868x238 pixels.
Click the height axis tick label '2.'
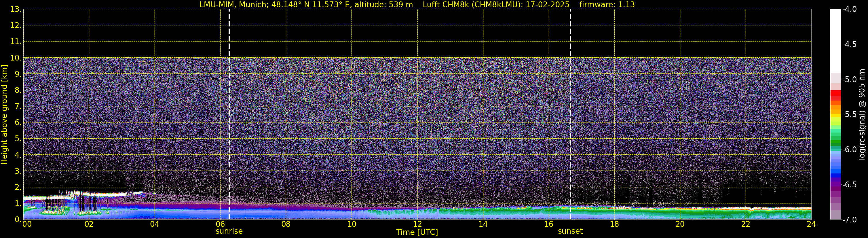tap(18, 187)
